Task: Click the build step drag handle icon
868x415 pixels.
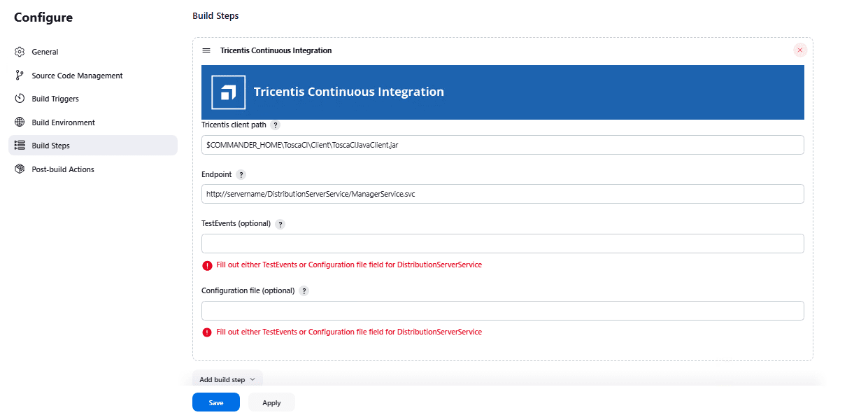Action: (206, 50)
